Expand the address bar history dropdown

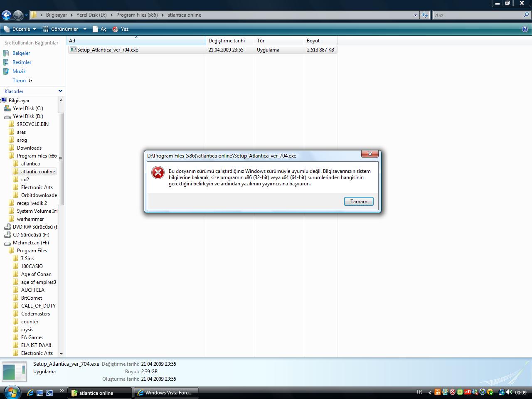point(415,15)
